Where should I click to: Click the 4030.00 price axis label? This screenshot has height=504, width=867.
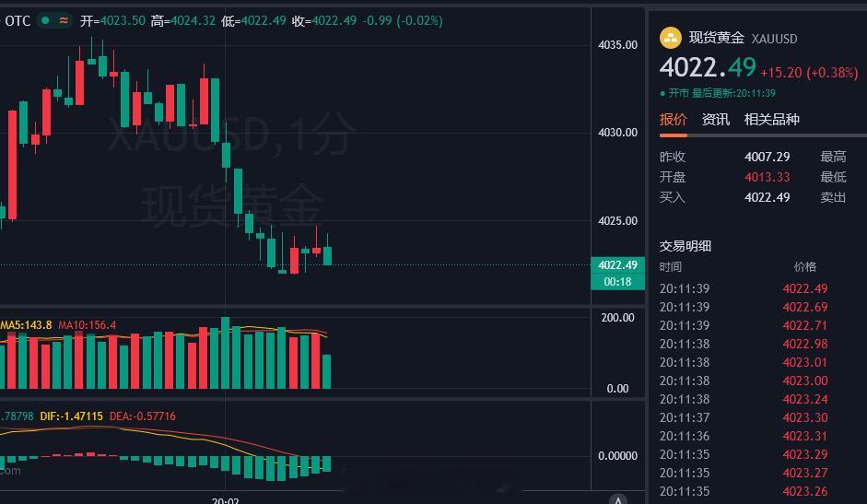point(617,133)
